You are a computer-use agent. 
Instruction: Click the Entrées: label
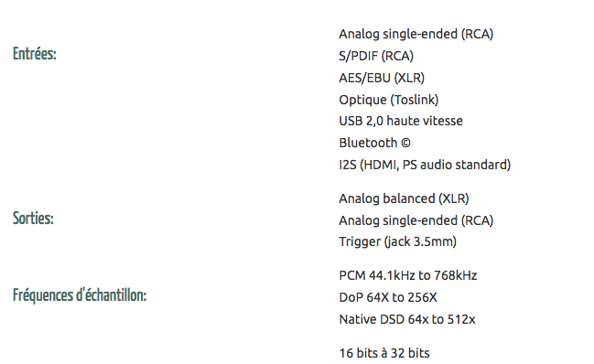coord(35,54)
